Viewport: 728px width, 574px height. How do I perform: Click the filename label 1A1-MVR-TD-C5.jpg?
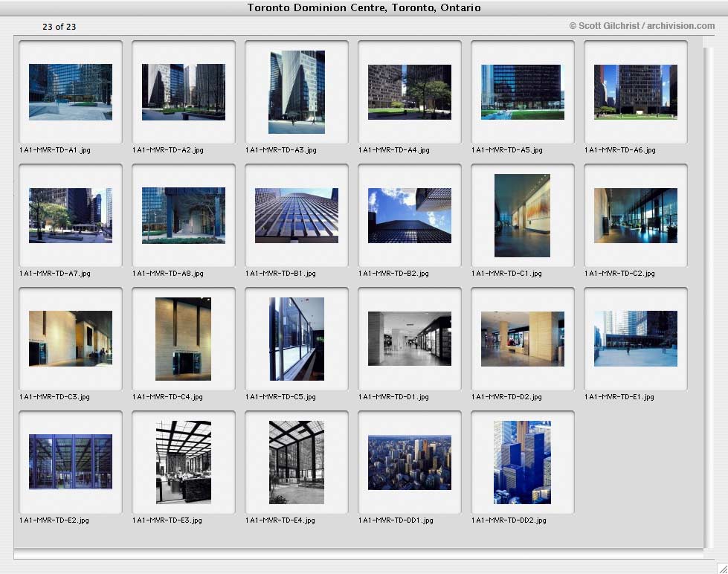tap(280, 397)
